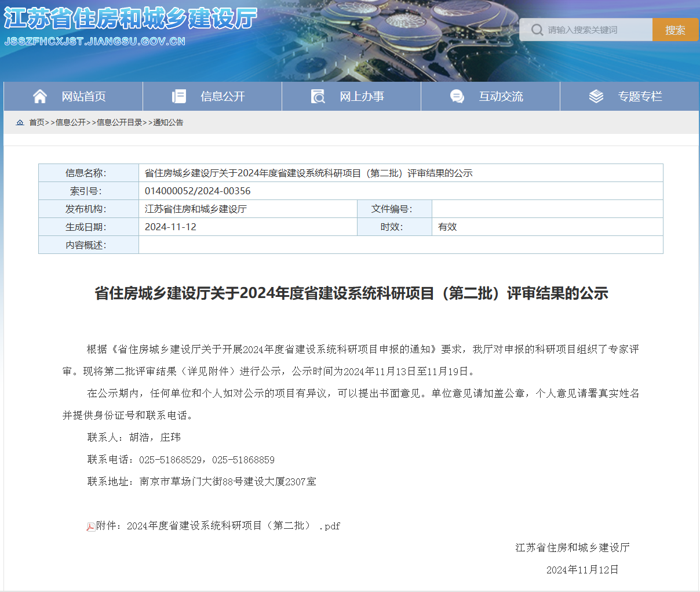Image resolution: width=700 pixels, height=592 pixels.
Task: Click the 文件编号 label cell
Action: (395, 209)
